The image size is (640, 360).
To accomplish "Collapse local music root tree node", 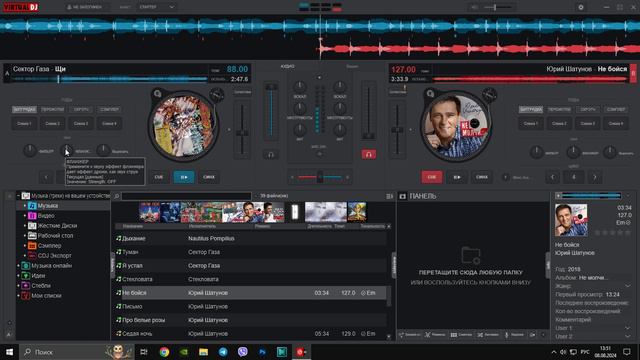I will [x=18, y=196].
